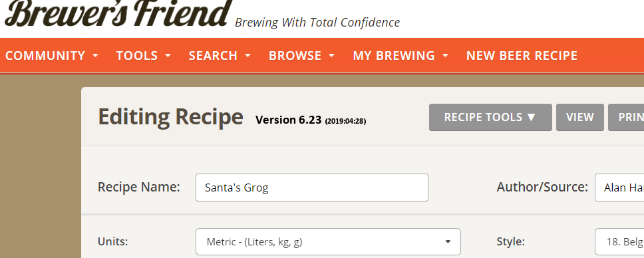Click the Brewer's Friend logo
The width and height of the screenshot is (644, 258).
118,13
